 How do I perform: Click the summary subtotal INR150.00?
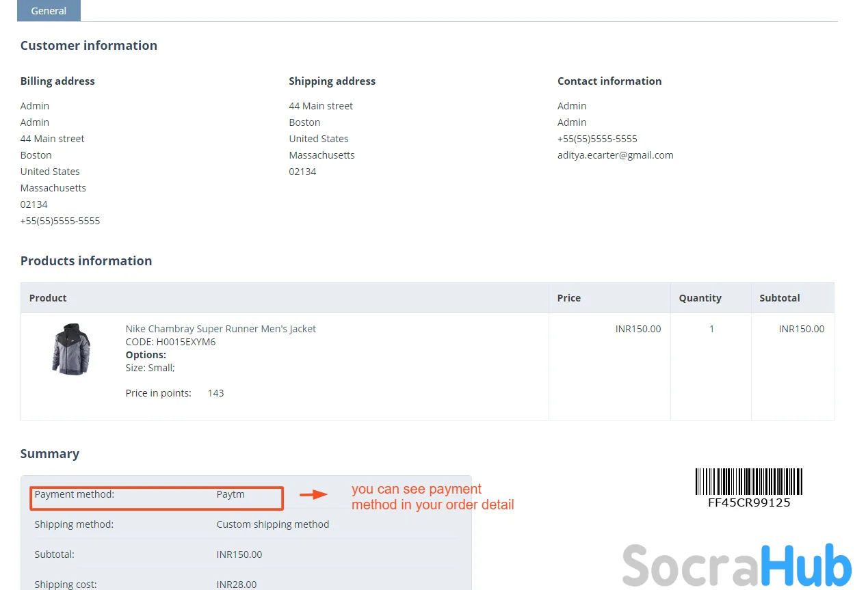(239, 554)
